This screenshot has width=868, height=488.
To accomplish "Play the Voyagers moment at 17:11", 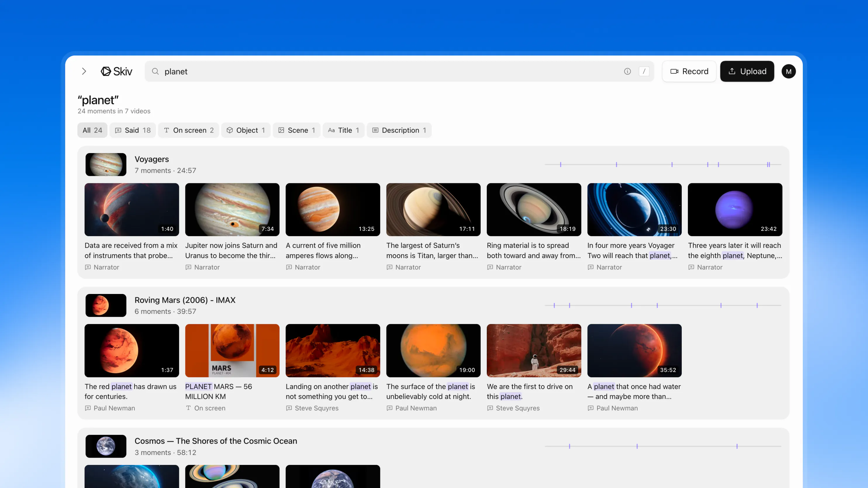I will (433, 210).
